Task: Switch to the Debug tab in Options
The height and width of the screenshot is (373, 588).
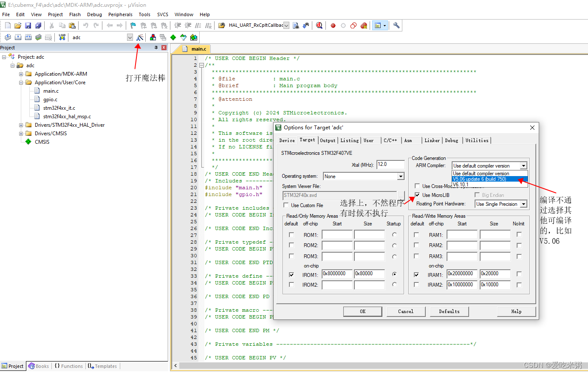Action: 452,140
